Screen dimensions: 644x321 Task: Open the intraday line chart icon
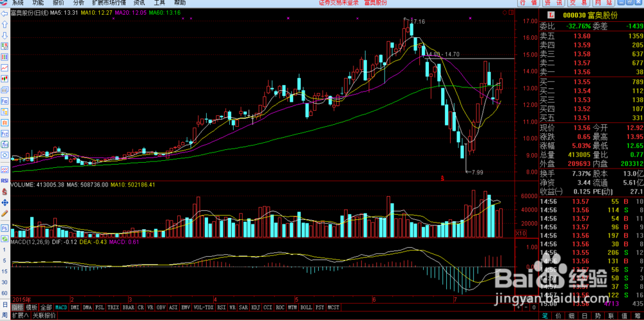(x=5, y=68)
